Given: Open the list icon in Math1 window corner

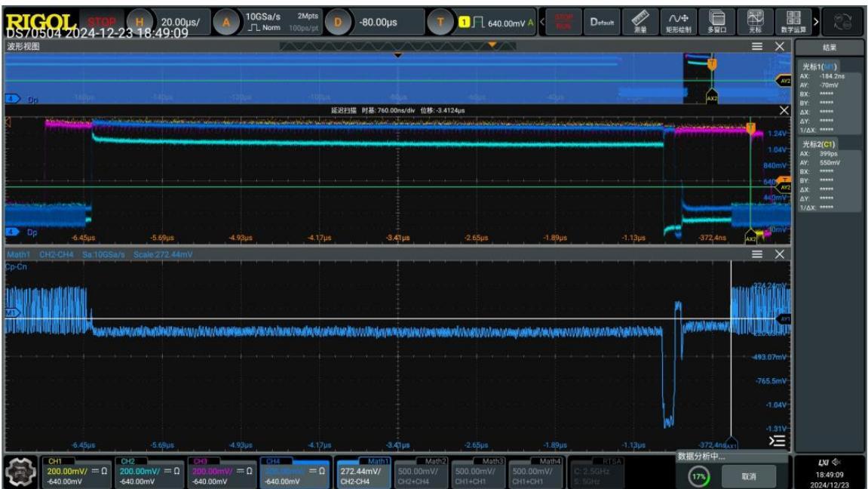Looking at the screenshot, I should click(x=777, y=441).
